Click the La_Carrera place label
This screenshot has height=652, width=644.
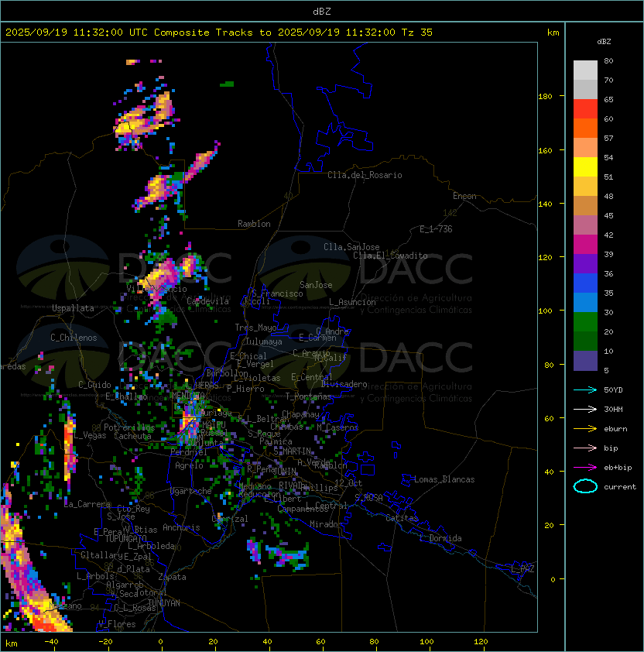coord(87,504)
